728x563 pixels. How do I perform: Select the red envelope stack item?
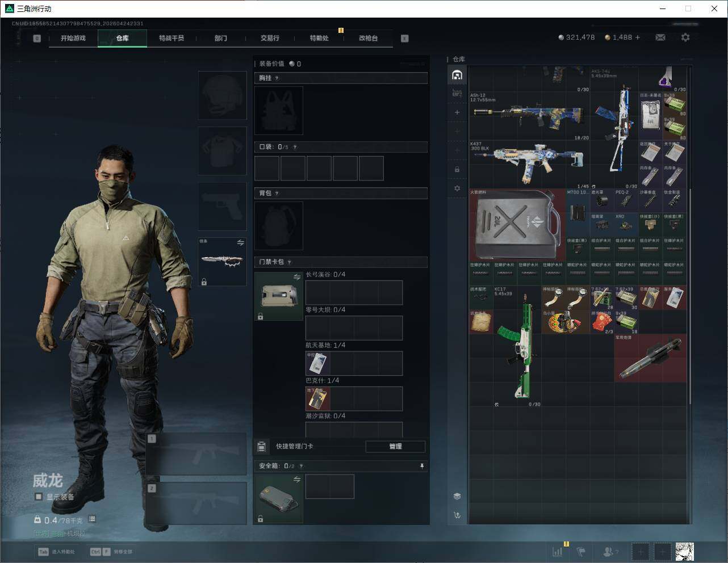[x=602, y=322]
